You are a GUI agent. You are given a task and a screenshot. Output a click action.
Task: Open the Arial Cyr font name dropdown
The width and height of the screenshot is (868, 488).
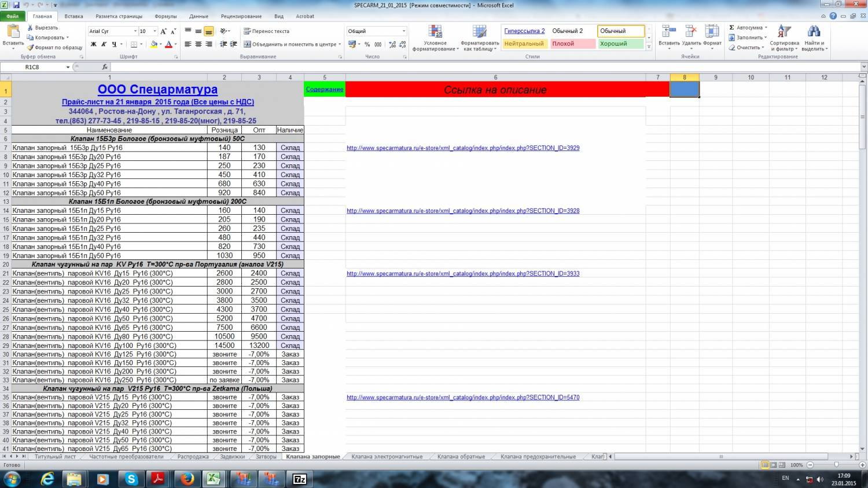point(135,31)
